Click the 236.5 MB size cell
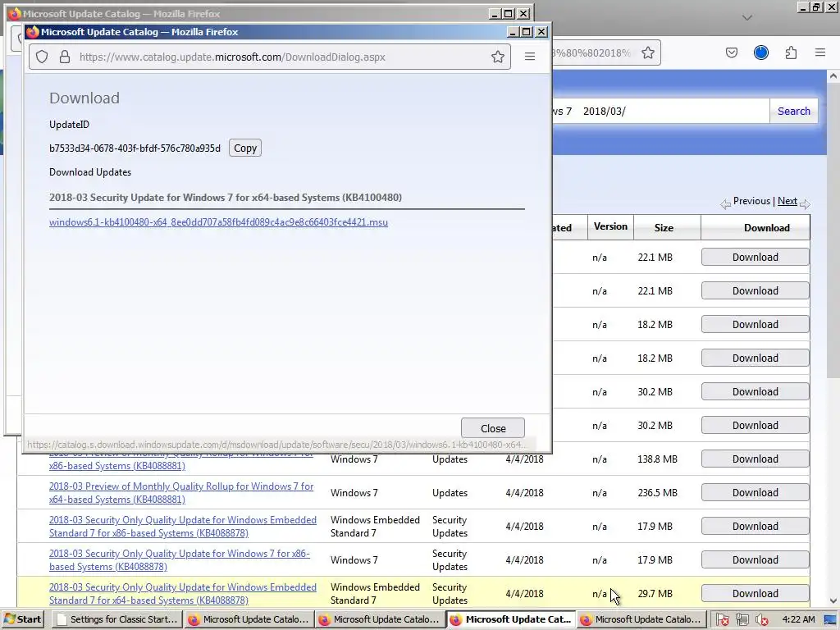The height and width of the screenshot is (630, 840). pyautogui.click(x=657, y=493)
